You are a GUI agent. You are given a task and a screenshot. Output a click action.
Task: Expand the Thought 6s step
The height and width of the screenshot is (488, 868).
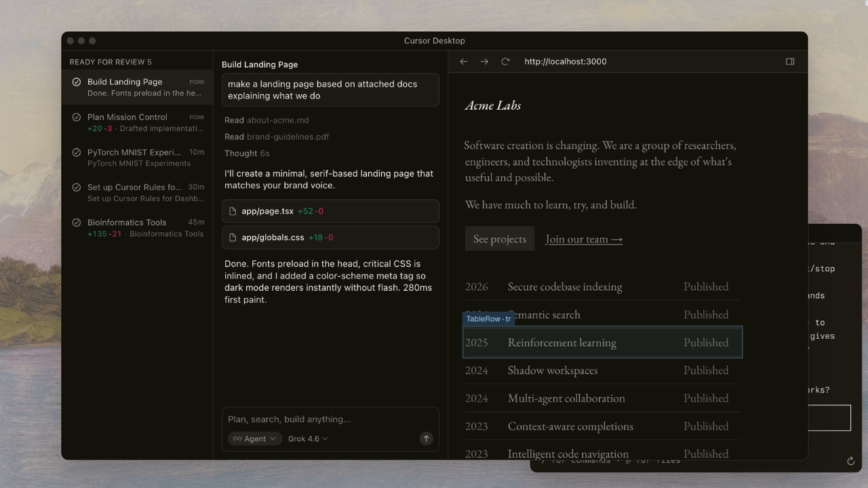point(247,153)
